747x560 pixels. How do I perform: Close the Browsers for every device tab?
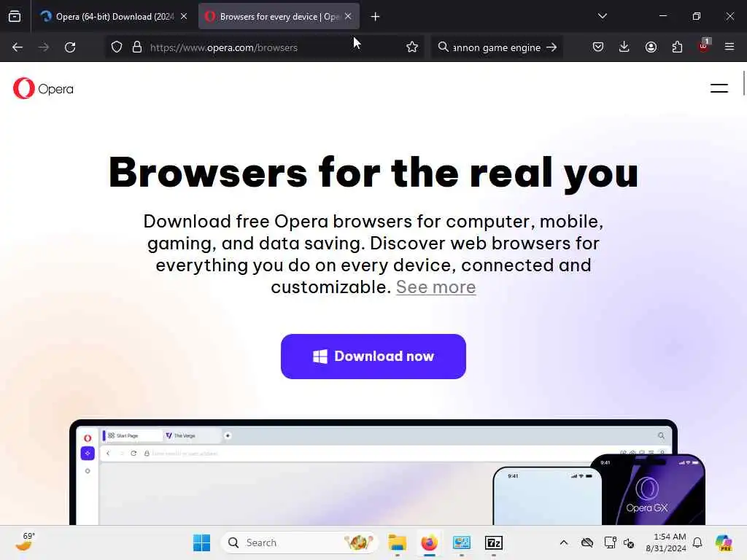[348, 16]
